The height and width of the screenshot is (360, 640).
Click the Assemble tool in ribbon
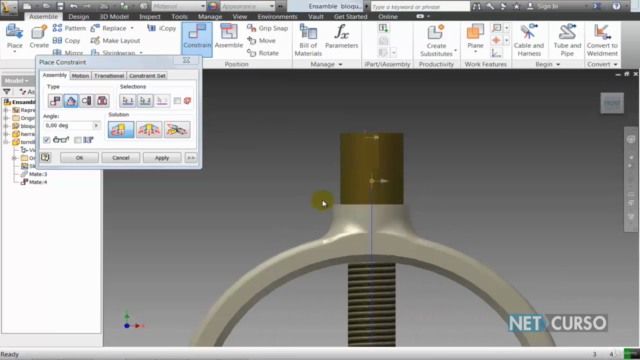click(229, 37)
